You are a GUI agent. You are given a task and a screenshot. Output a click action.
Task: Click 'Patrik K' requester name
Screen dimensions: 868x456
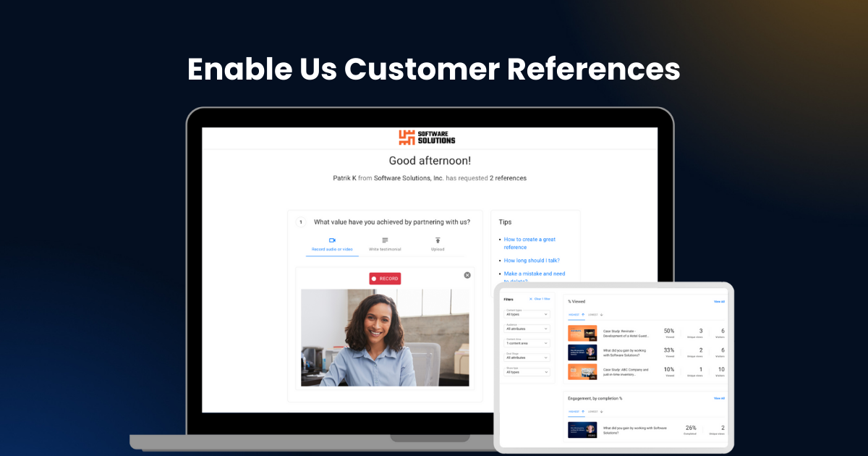pyautogui.click(x=344, y=178)
